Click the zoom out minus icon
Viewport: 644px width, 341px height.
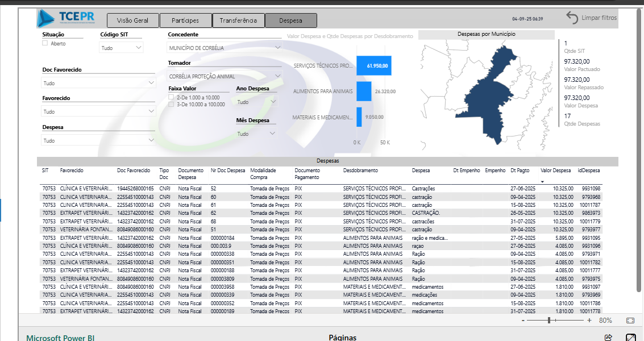[x=523, y=321]
